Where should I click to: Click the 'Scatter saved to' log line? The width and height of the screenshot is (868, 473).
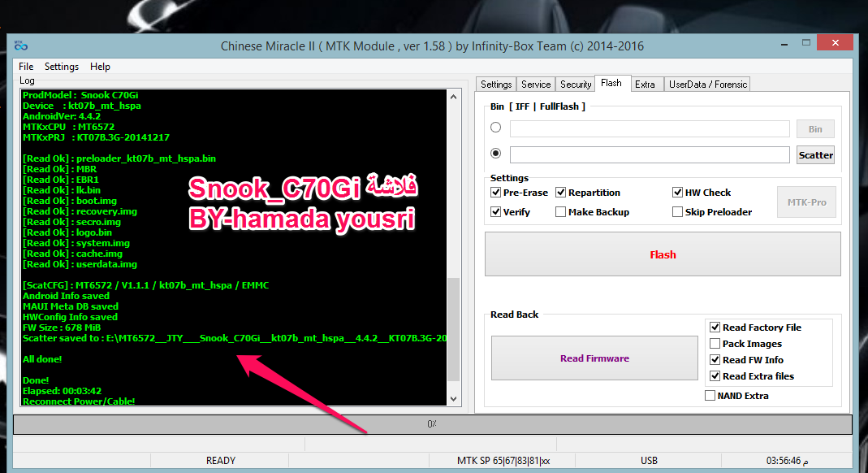coord(234,338)
